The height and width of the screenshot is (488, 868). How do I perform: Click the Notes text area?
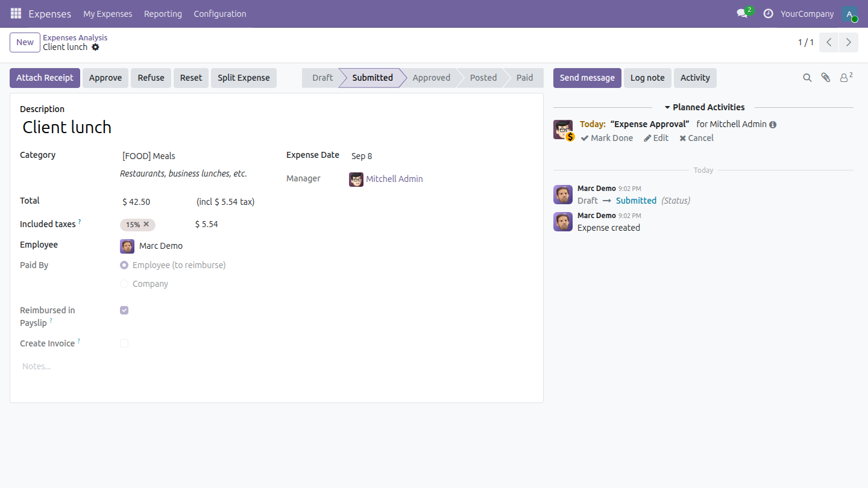277,366
